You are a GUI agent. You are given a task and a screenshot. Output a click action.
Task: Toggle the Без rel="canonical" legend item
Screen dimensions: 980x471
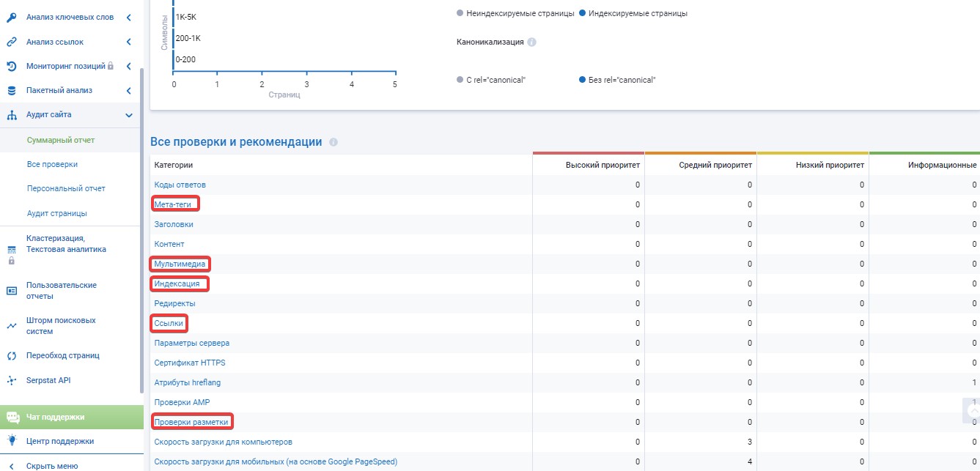click(617, 80)
